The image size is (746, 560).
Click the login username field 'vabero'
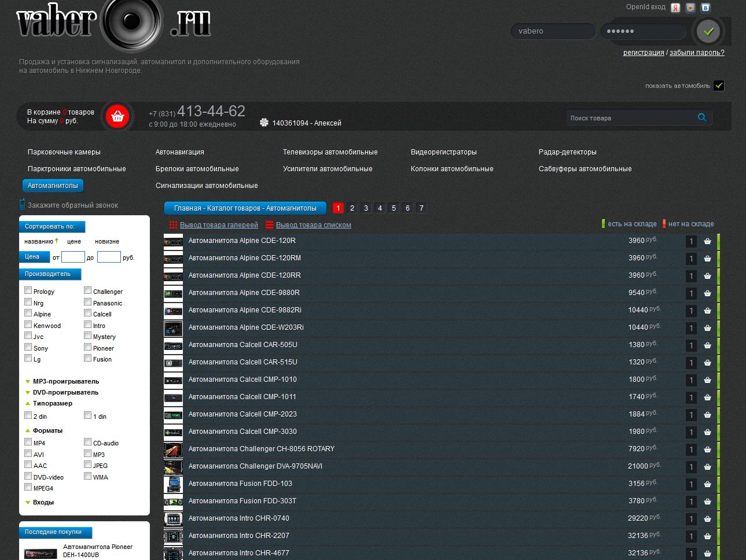[553, 31]
